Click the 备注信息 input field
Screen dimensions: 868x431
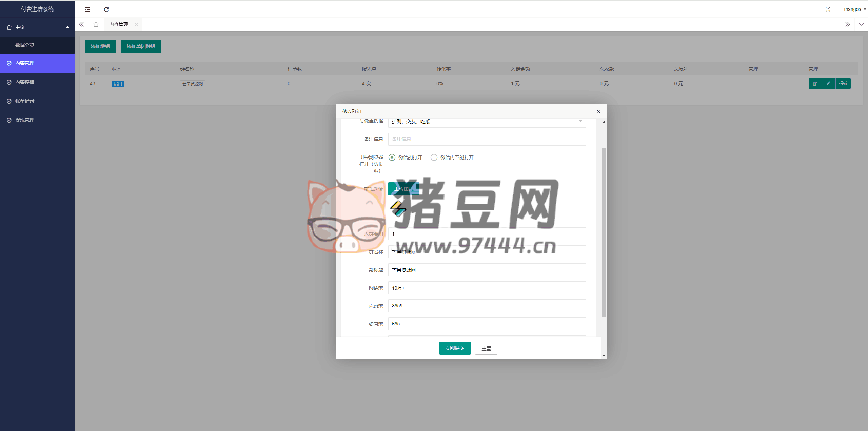[487, 139]
